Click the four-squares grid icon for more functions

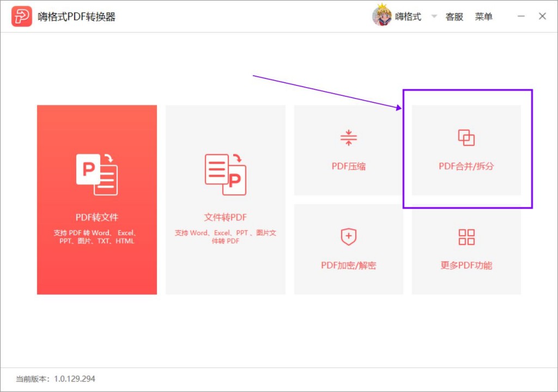(466, 237)
